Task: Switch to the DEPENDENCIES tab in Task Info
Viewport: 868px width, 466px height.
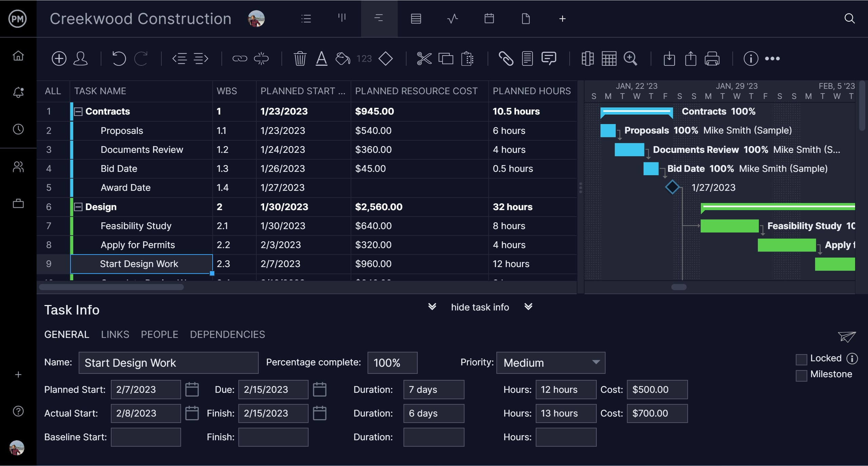Action: tap(228, 334)
